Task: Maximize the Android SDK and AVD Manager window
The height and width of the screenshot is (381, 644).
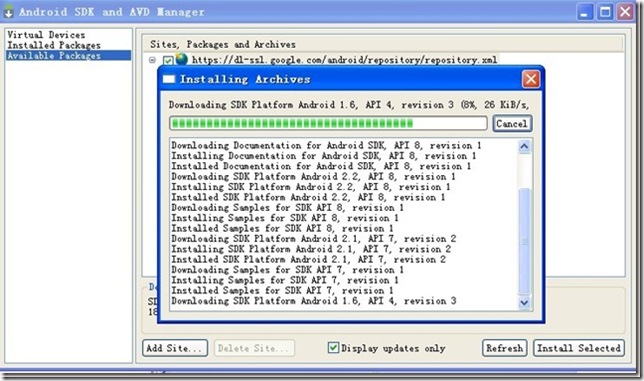Action: 605,11
